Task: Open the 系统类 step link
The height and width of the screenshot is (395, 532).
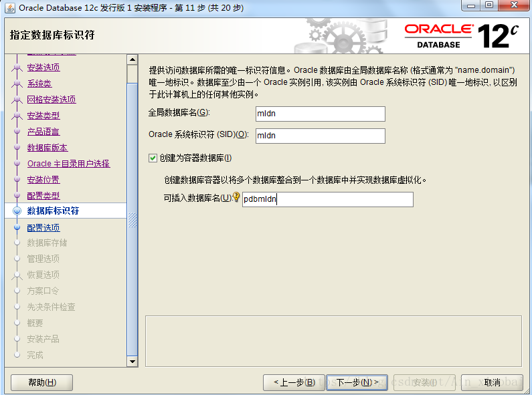Action: [39, 84]
